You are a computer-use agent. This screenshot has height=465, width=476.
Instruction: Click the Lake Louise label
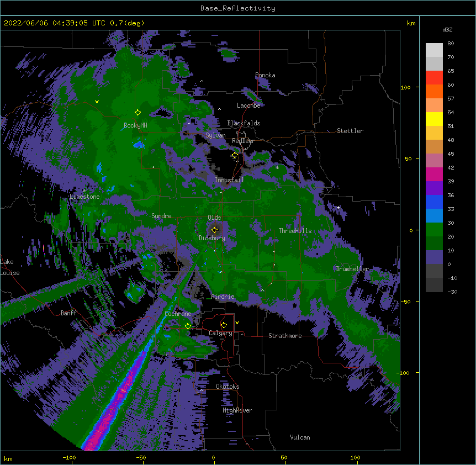[x=10, y=267]
